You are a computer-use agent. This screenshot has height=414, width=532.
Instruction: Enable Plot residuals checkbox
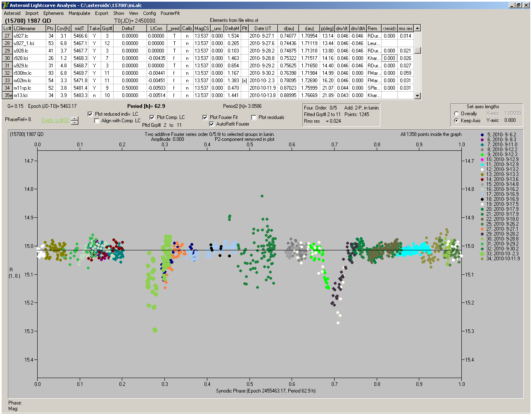254,117
